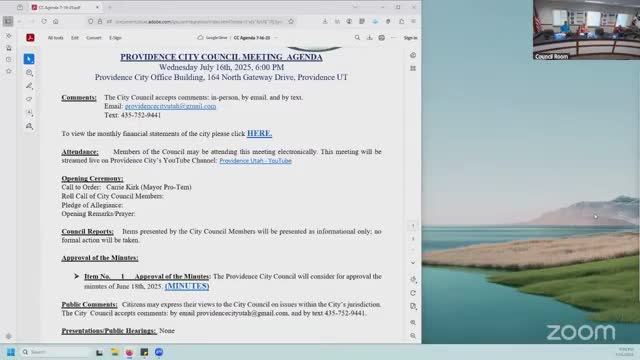Open the (MINUTES) link
Image resolution: width=640 pixels, height=360 pixels.
pos(187,286)
